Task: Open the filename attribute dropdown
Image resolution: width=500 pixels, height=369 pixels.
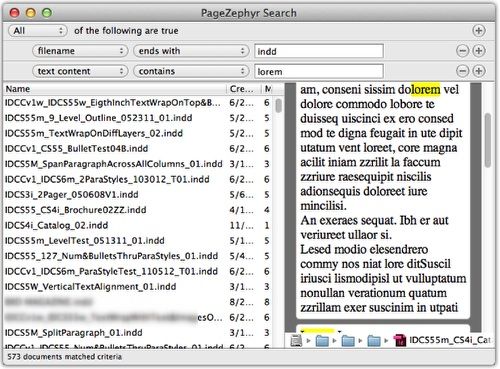Action: (80, 51)
